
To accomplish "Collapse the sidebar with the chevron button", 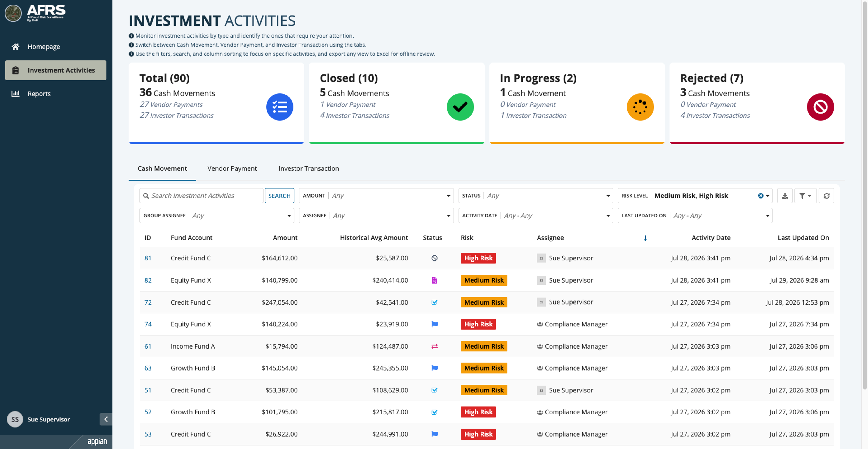I will click(106, 419).
